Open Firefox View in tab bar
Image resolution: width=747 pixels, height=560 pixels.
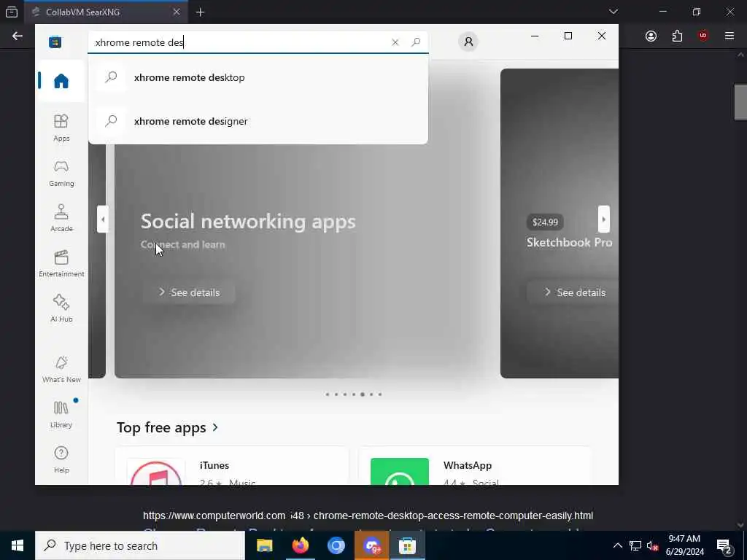point(12,12)
